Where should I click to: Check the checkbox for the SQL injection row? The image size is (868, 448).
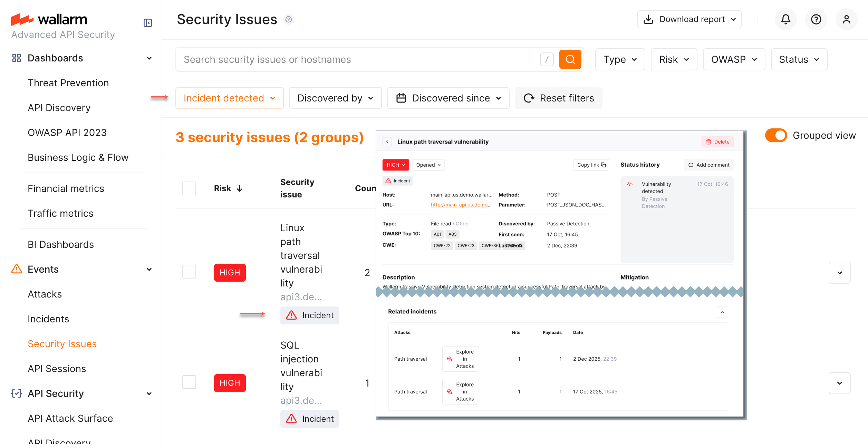coord(189,382)
